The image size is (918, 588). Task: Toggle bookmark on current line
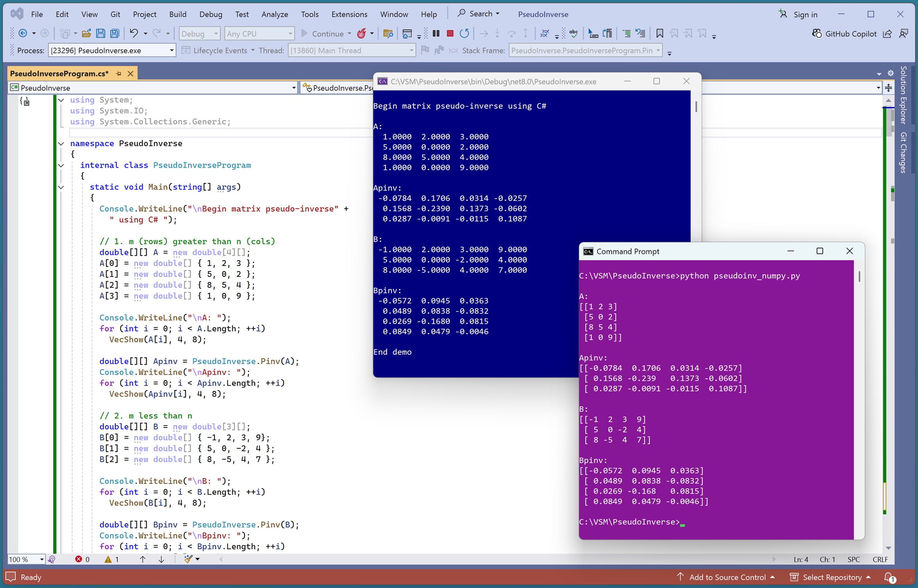[x=659, y=34]
